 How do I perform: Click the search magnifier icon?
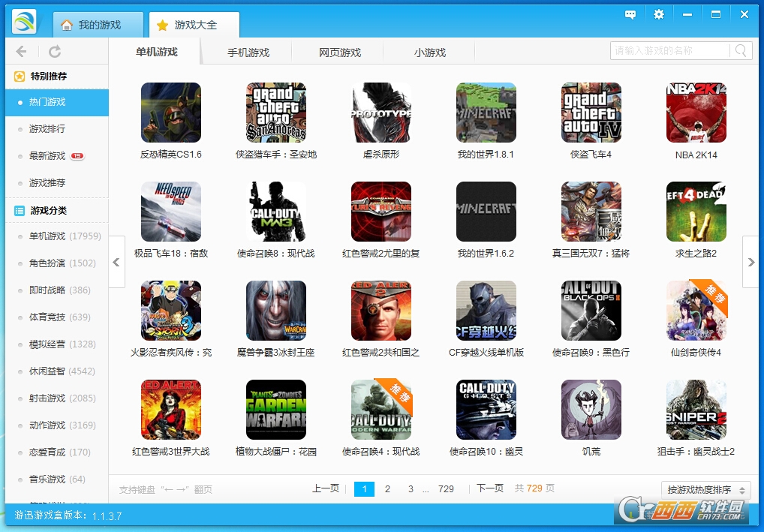pos(741,50)
